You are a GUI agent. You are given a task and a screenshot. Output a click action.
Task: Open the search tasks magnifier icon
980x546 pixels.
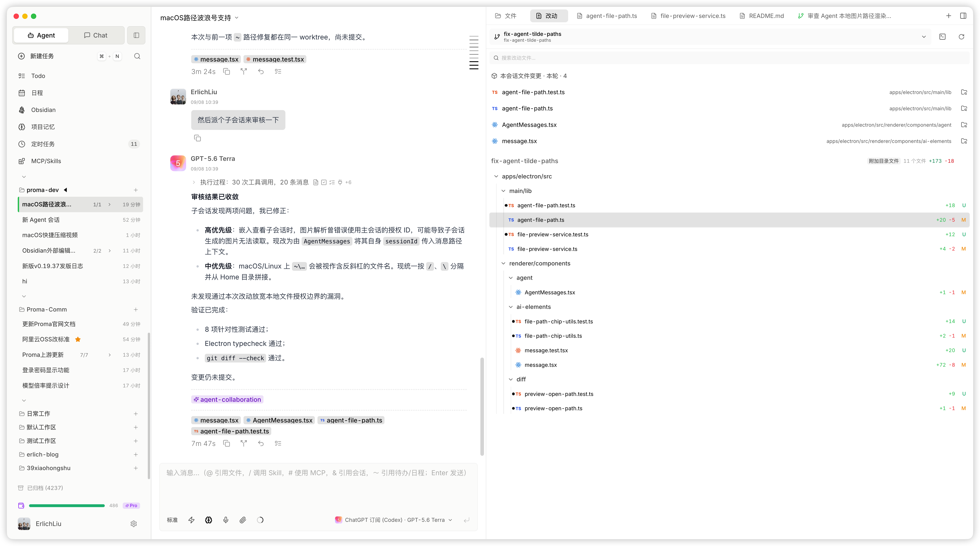[137, 56]
